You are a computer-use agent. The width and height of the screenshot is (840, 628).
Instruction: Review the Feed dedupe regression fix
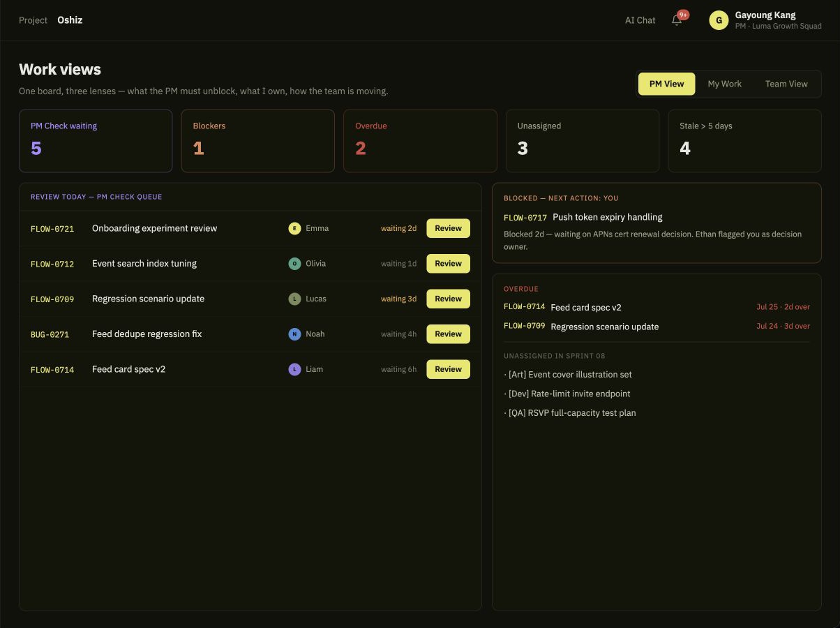pyautogui.click(x=448, y=334)
